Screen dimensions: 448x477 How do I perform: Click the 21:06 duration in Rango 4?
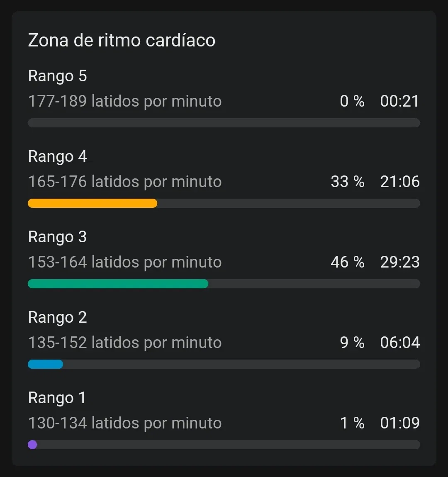tap(400, 182)
